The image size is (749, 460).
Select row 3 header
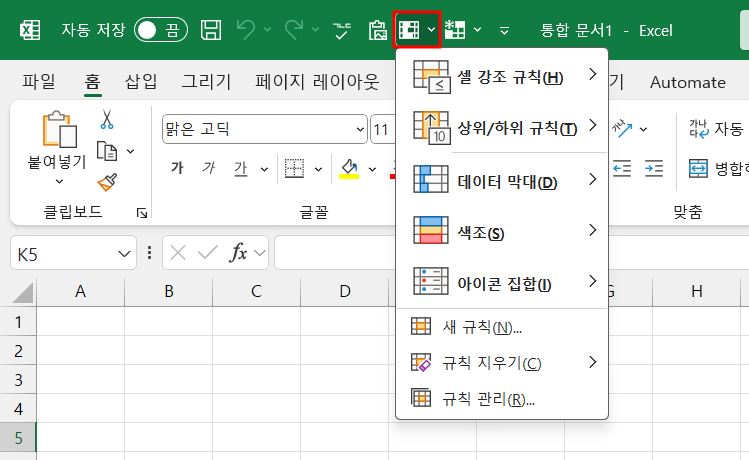18,380
